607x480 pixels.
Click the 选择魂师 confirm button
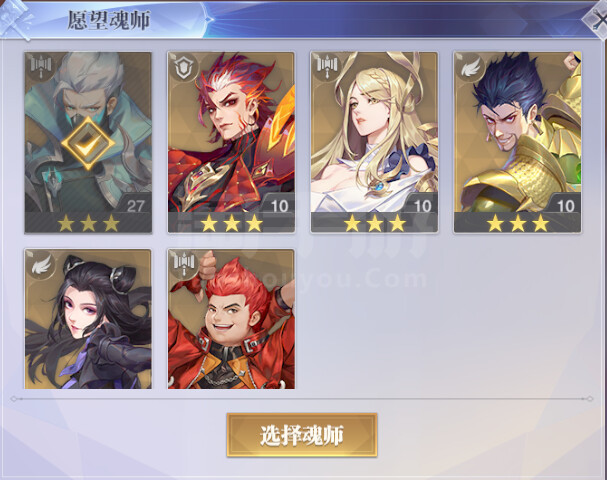tap(302, 435)
